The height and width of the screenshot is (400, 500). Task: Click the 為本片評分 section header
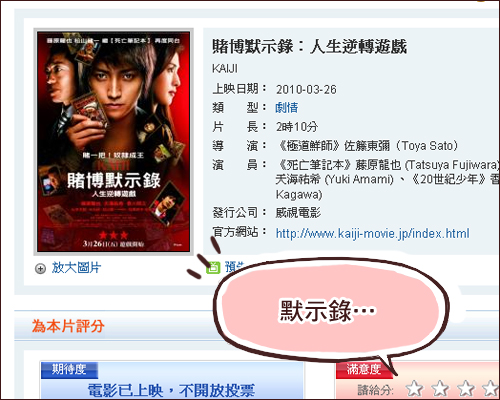[68, 326]
